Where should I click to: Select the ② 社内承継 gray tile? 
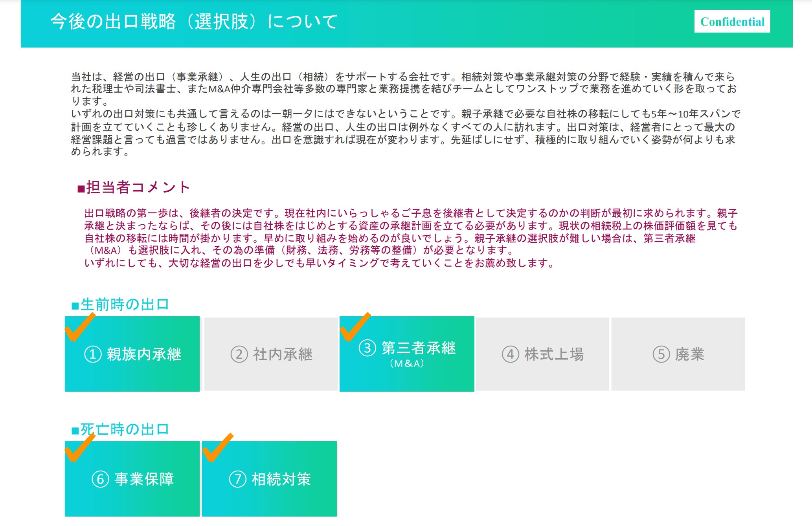(271, 354)
